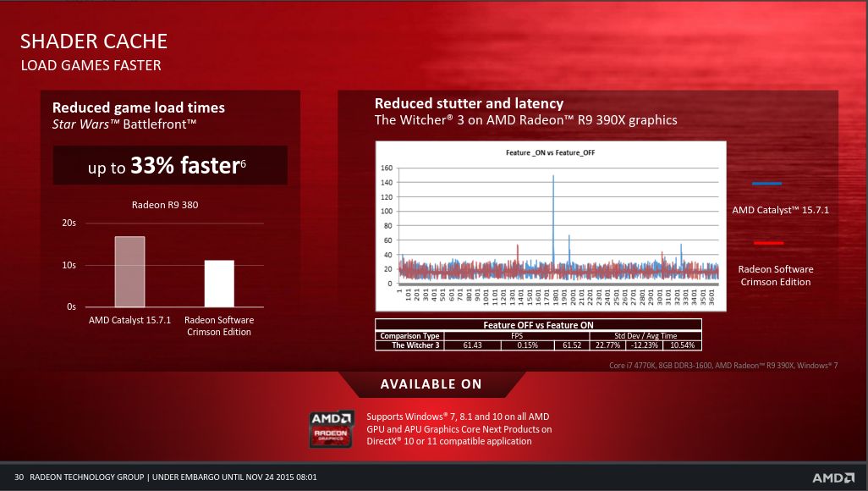Click the 'Reduced game load times' heading
This screenshot has height=491, width=868.
pos(139,108)
